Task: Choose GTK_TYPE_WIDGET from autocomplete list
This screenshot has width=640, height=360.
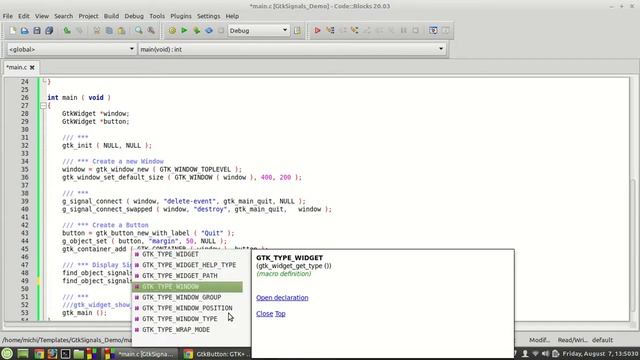Action: coord(187,254)
